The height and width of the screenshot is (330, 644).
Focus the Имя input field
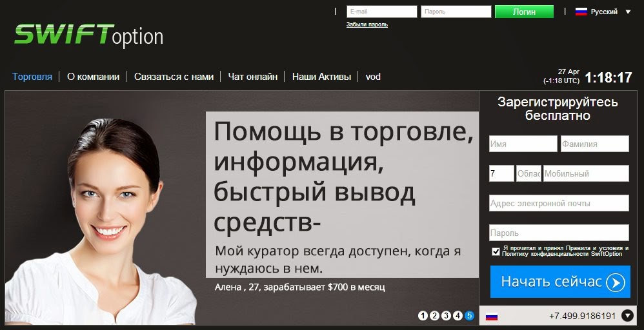point(523,144)
